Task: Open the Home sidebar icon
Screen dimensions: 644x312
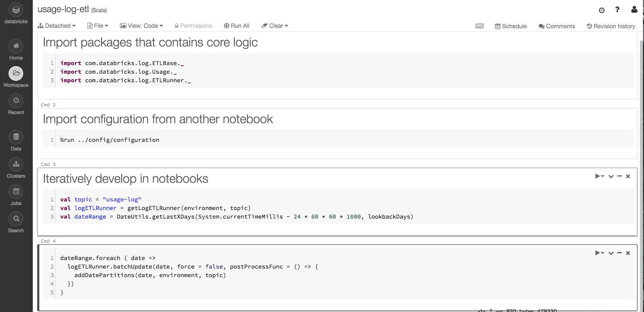Action: coord(16,46)
